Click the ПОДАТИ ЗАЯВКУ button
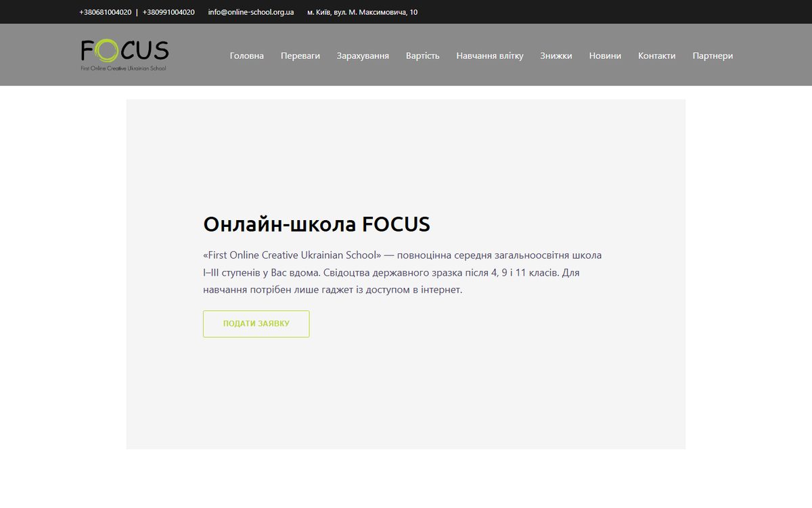Screen dimensions: 812x508 [x=256, y=324]
